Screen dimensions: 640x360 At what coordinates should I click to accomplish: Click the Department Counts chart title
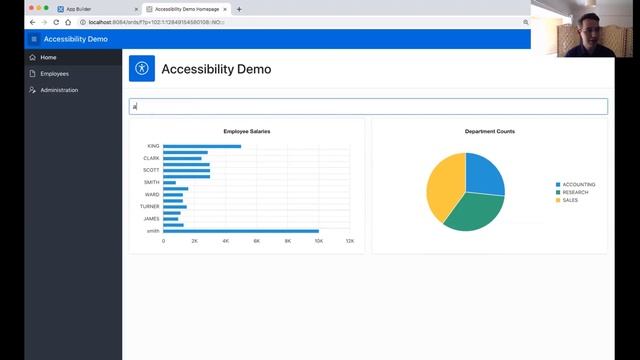click(x=490, y=131)
